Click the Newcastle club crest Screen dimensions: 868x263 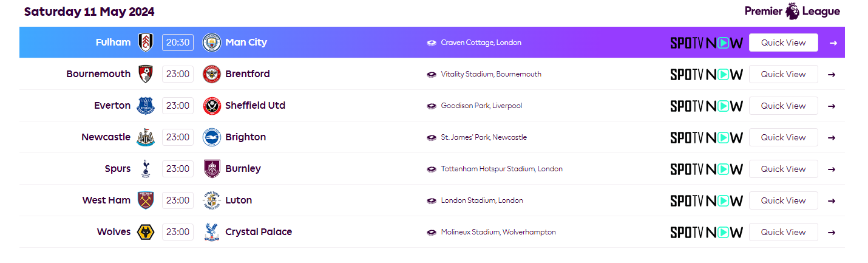coord(146,137)
